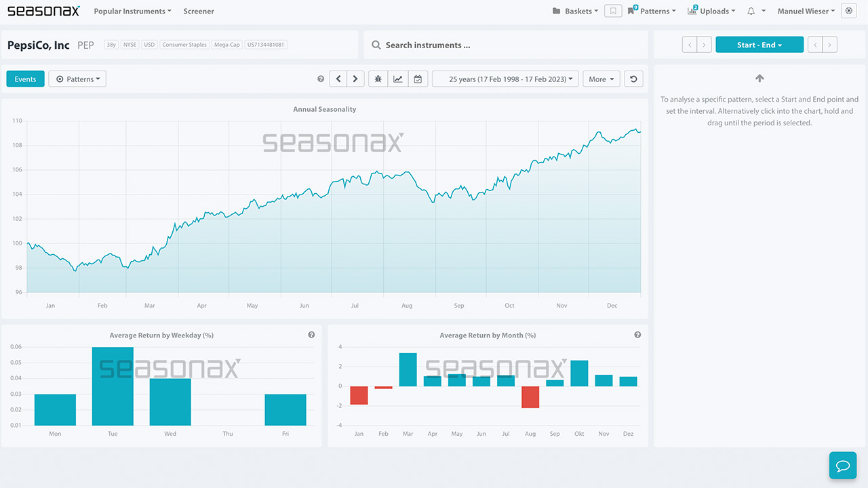Image resolution: width=868 pixels, height=488 pixels.
Task: Open the Patterns dropdown
Action: [77, 79]
